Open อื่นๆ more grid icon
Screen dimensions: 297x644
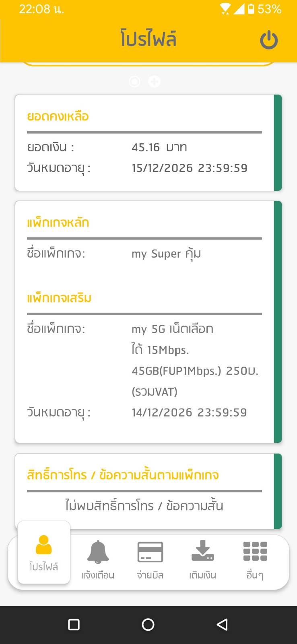pos(255,559)
